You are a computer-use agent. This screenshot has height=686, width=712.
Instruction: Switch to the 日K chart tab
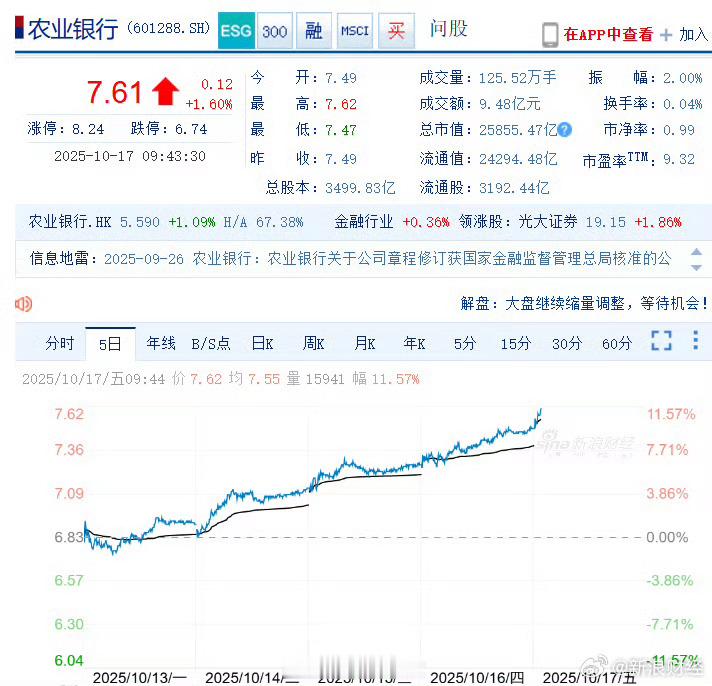[x=262, y=343]
